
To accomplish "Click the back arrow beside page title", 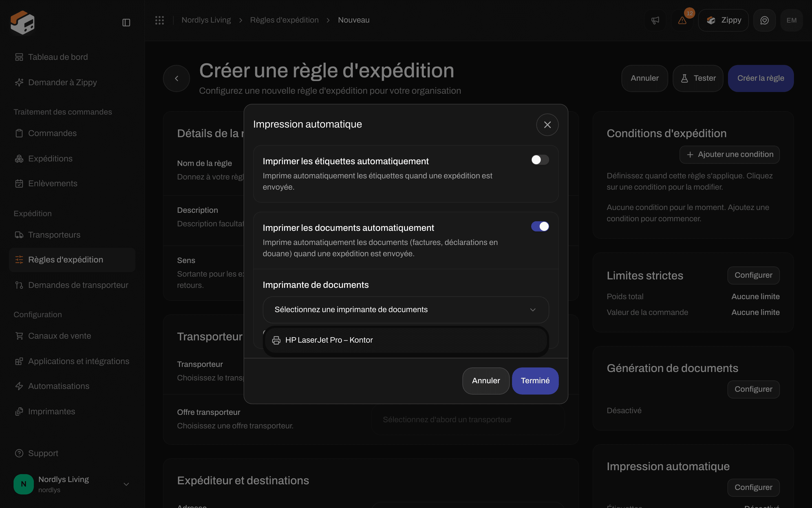I will (176, 78).
